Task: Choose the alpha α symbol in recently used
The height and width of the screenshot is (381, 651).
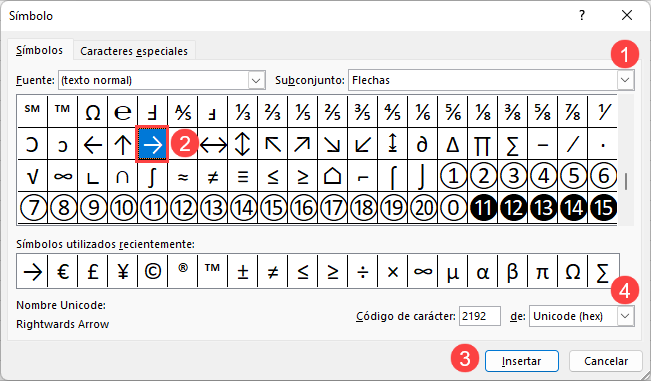Action: [x=482, y=271]
